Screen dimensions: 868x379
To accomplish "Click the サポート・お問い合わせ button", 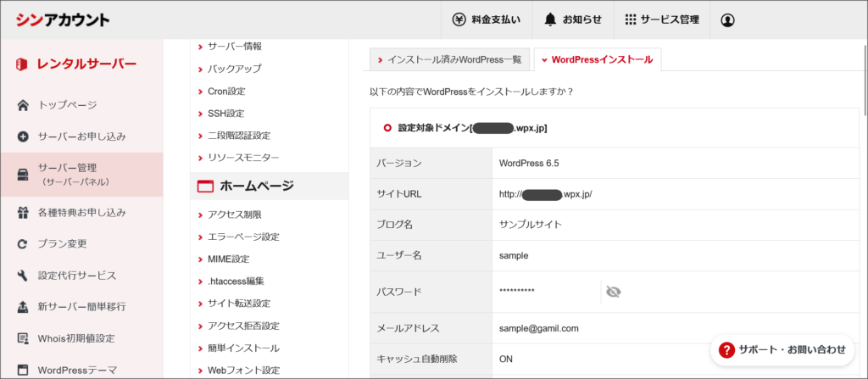I will coord(782,349).
